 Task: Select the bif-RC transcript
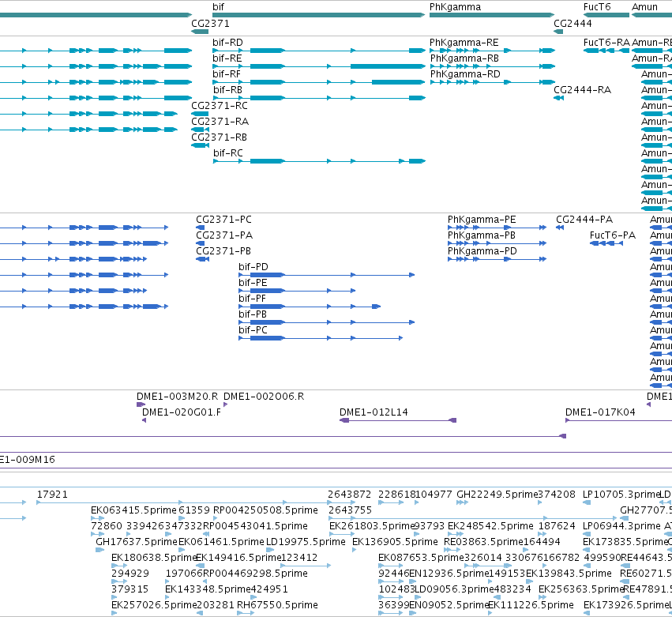[x=319, y=161]
